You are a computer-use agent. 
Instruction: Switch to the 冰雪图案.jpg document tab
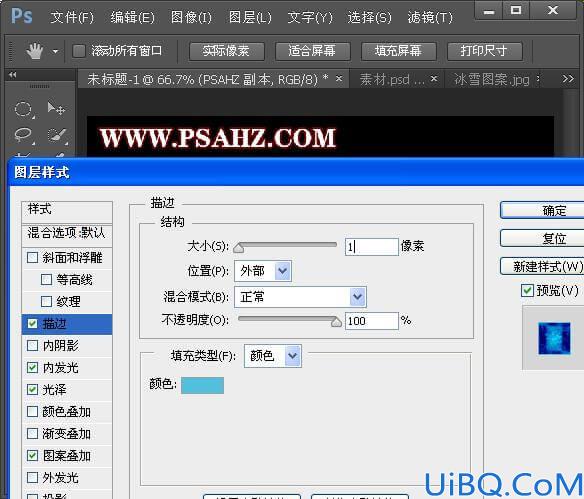point(492,79)
